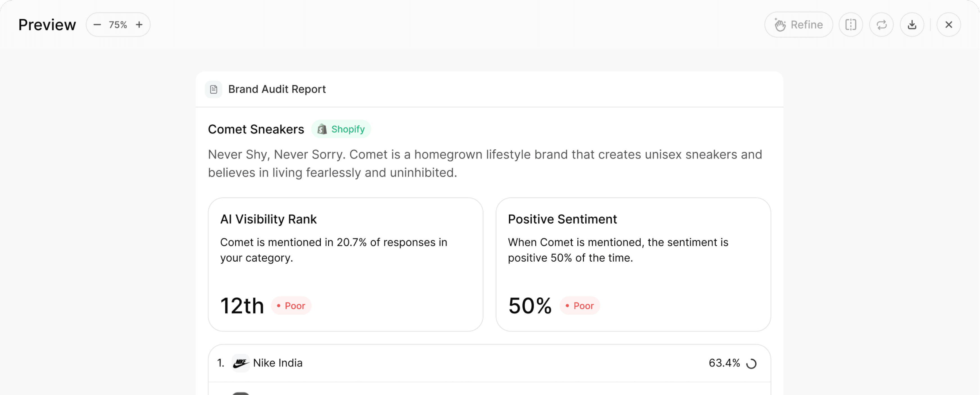
Task: Click the Comet Sneakers brand title
Action: (256, 129)
